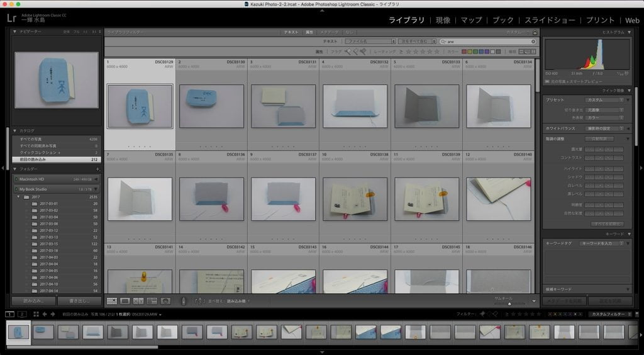
Task: Collapse the Catalog panel
Action: pyautogui.click(x=15, y=131)
